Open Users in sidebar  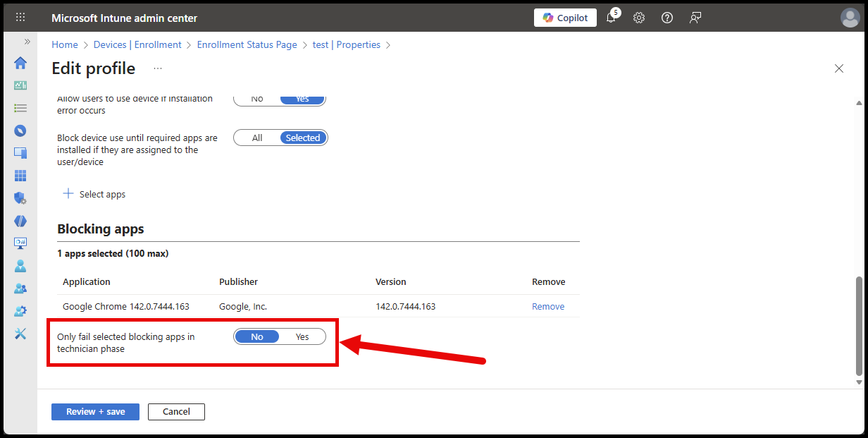[x=20, y=266]
